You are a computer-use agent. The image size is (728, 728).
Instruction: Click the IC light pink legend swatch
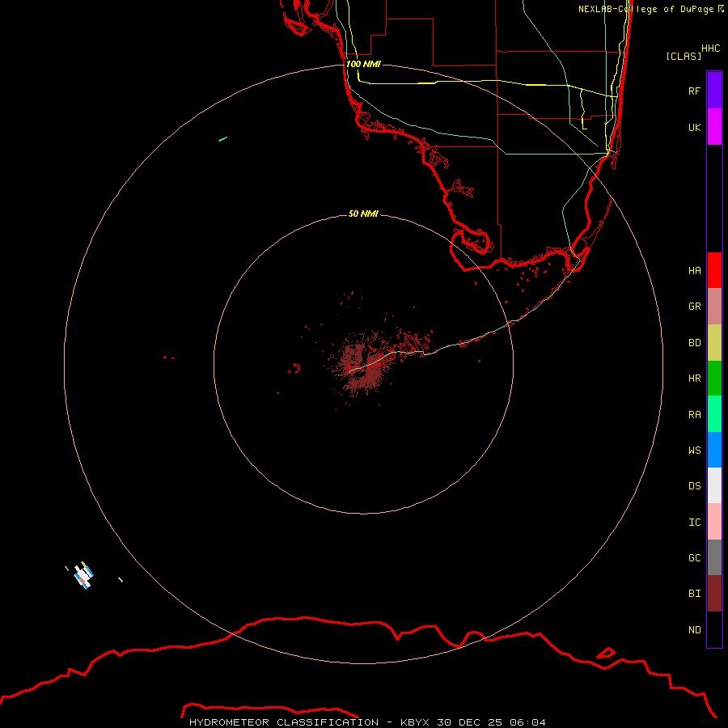[714, 522]
